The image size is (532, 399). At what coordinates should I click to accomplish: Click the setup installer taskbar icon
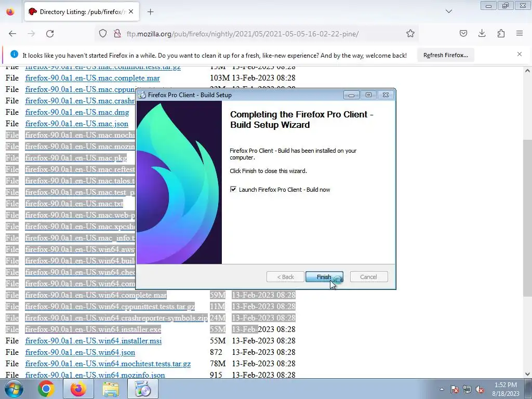[x=143, y=389]
